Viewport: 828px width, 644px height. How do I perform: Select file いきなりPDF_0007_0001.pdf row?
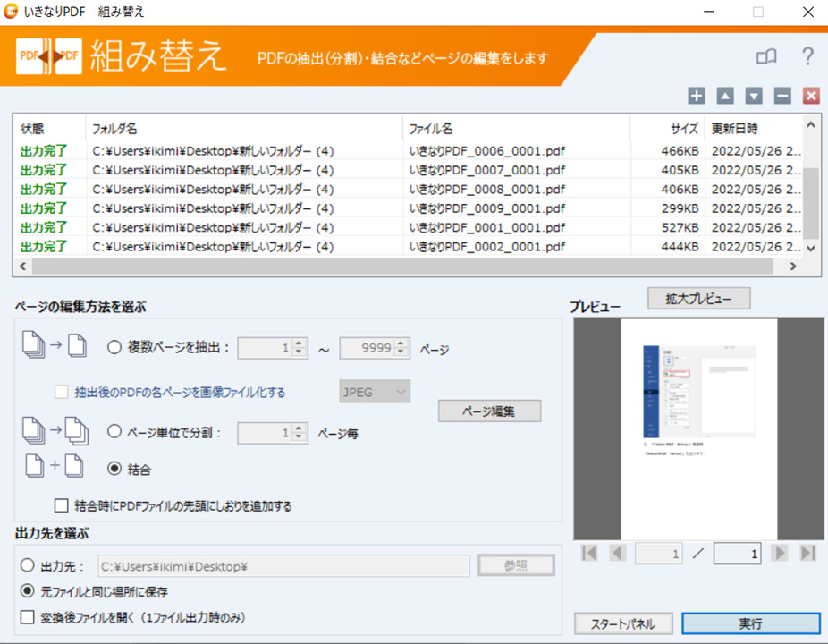tap(407, 170)
